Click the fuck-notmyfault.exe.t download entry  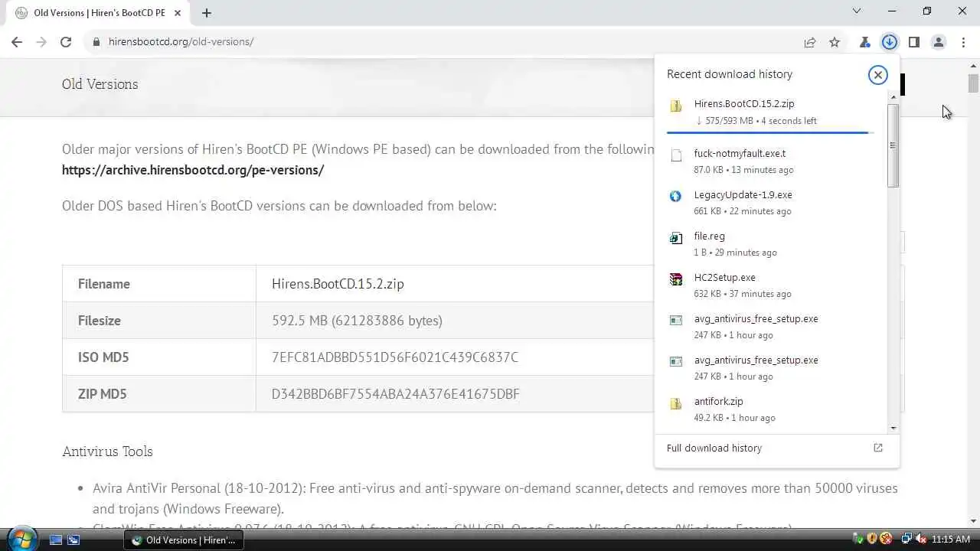(x=771, y=161)
